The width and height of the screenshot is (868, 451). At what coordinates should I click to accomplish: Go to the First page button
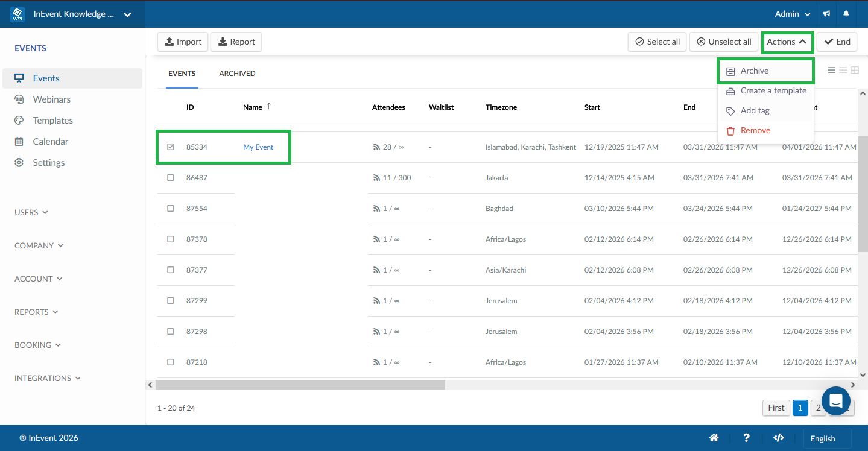click(776, 408)
